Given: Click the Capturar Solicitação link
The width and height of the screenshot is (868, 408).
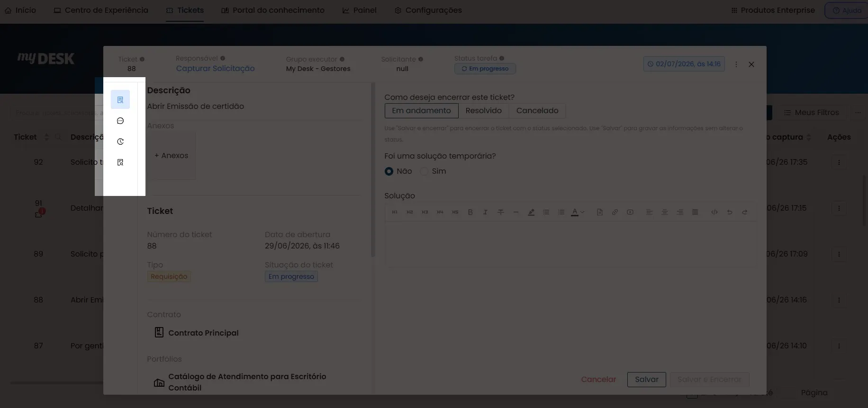Looking at the screenshot, I should pyautogui.click(x=215, y=69).
